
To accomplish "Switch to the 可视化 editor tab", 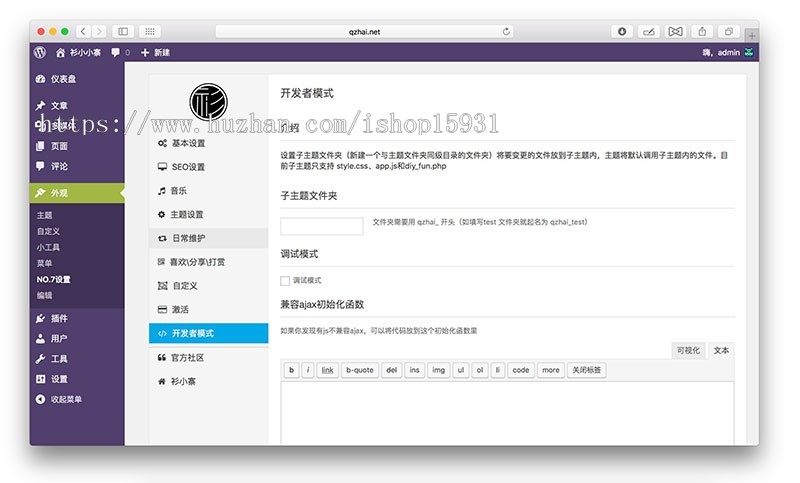I will coord(688,350).
